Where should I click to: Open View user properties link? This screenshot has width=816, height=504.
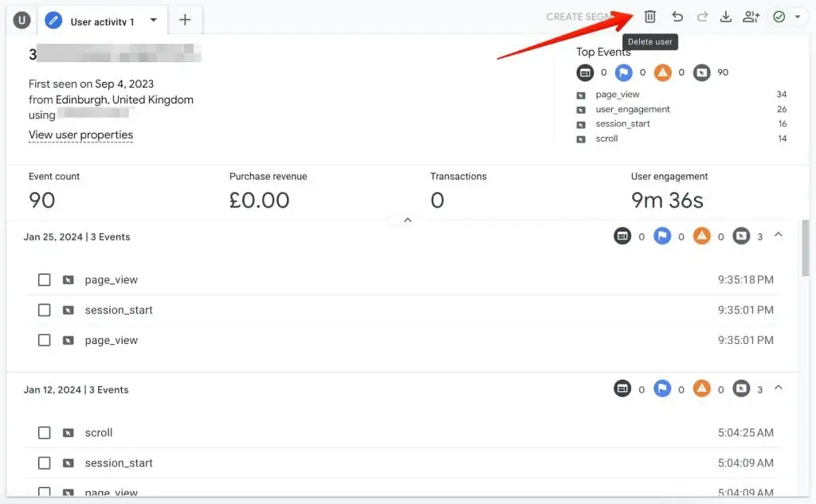click(x=80, y=135)
